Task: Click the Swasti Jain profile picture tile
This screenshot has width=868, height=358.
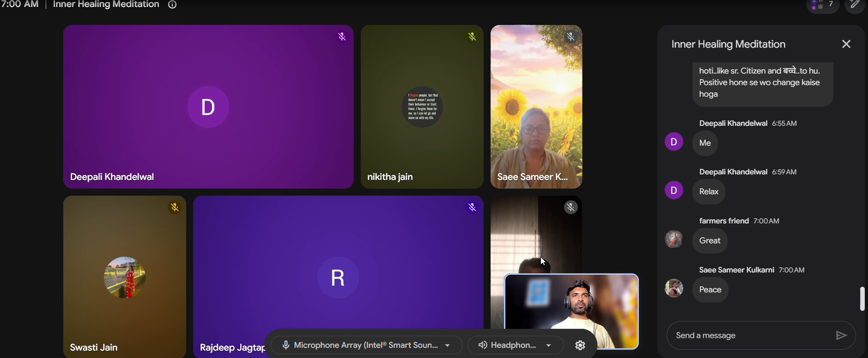Action: click(125, 277)
